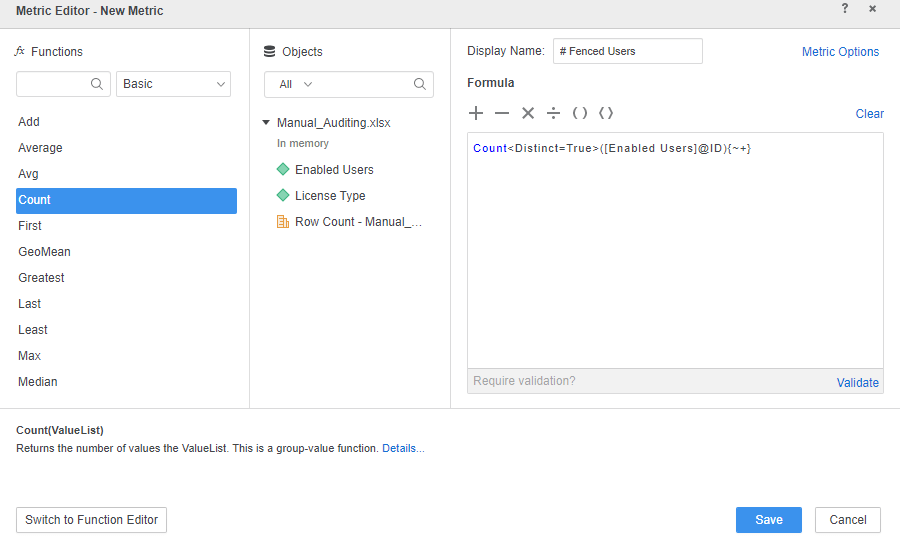This screenshot has width=900, height=543.
Task: Click the Display Name text field
Action: pyautogui.click(x=627, y=51)
